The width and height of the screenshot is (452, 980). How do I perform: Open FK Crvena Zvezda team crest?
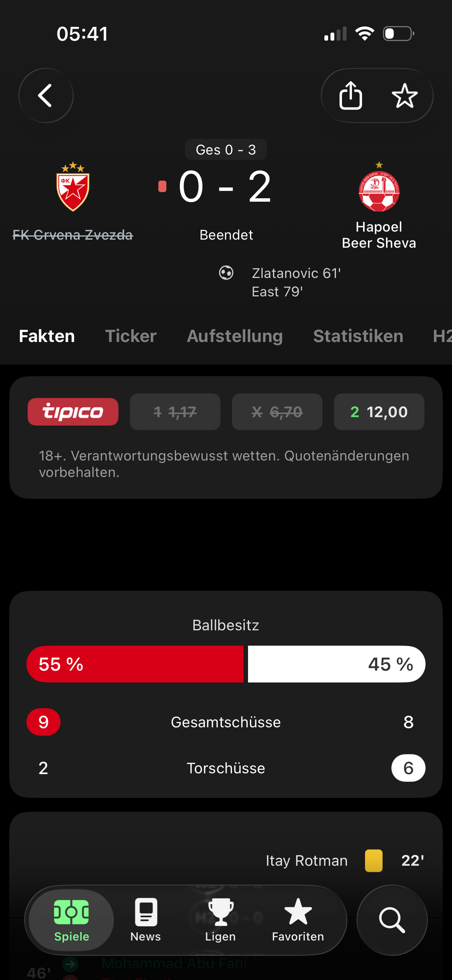pyautogui.click(x=73, y=187)
